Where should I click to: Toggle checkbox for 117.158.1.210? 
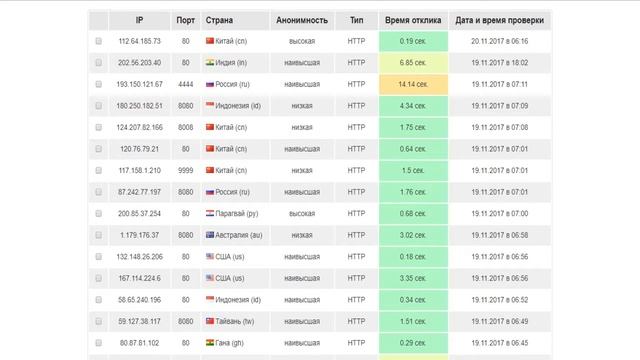click(x=98, y=171)
